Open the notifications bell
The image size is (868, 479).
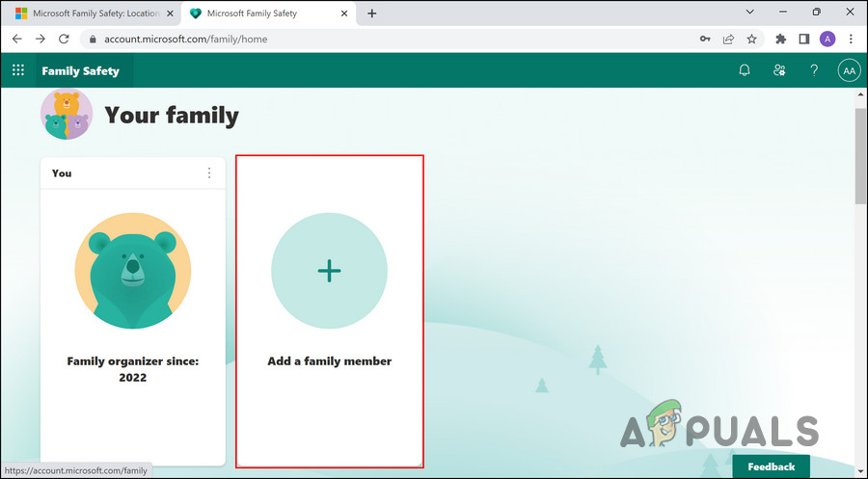click(745, 70)
